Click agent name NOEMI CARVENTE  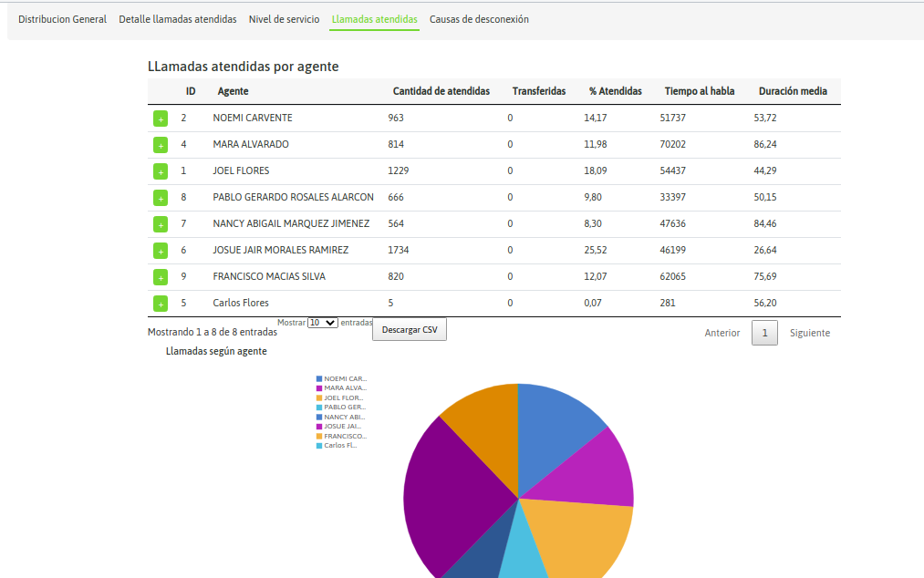253,118
